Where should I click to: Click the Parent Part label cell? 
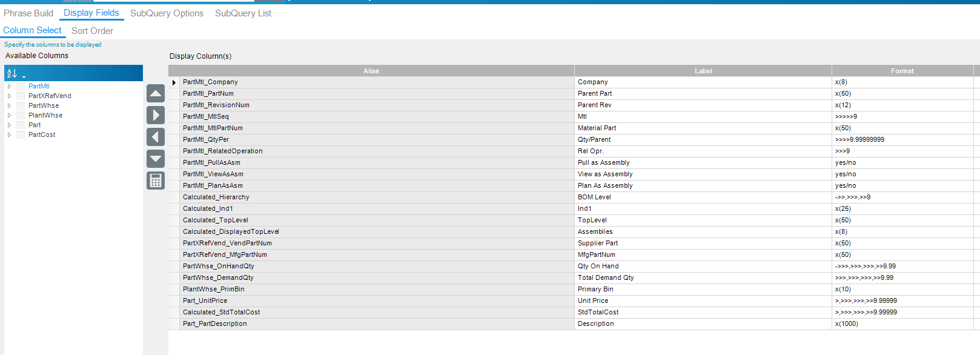click(703, 94)
